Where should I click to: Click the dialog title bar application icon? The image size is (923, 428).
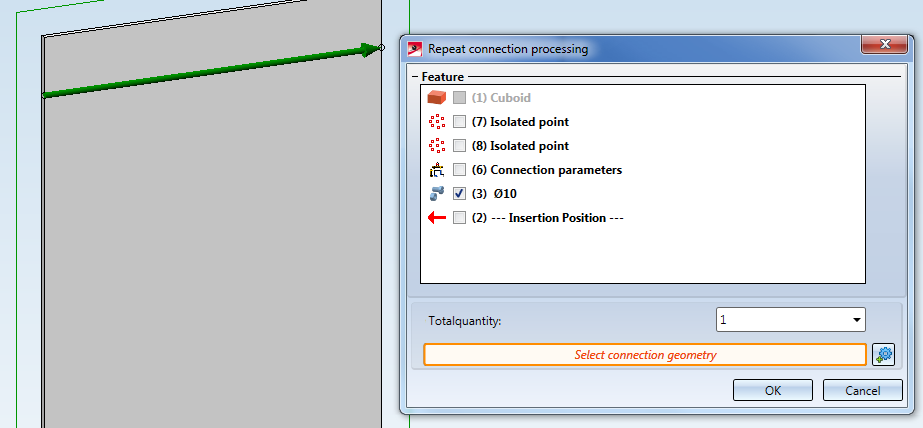[x=415, y=48]
